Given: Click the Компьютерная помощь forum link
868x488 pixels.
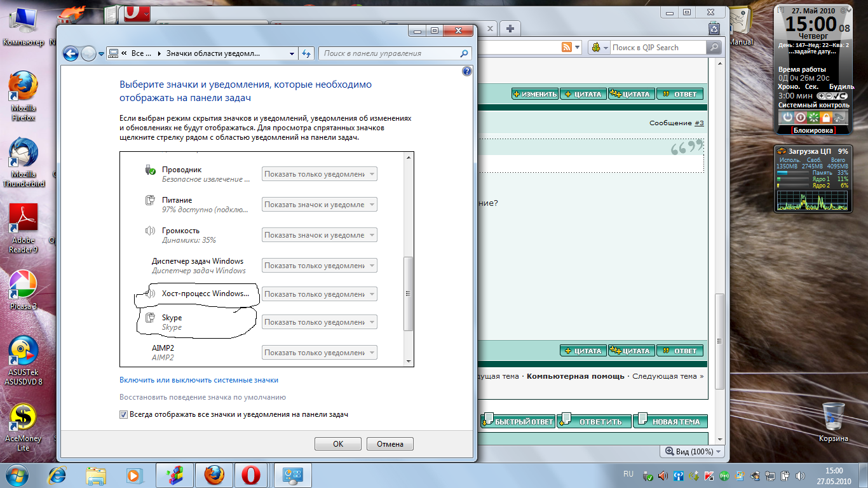Looking at the screenshot, I should [x=576, y=376].
